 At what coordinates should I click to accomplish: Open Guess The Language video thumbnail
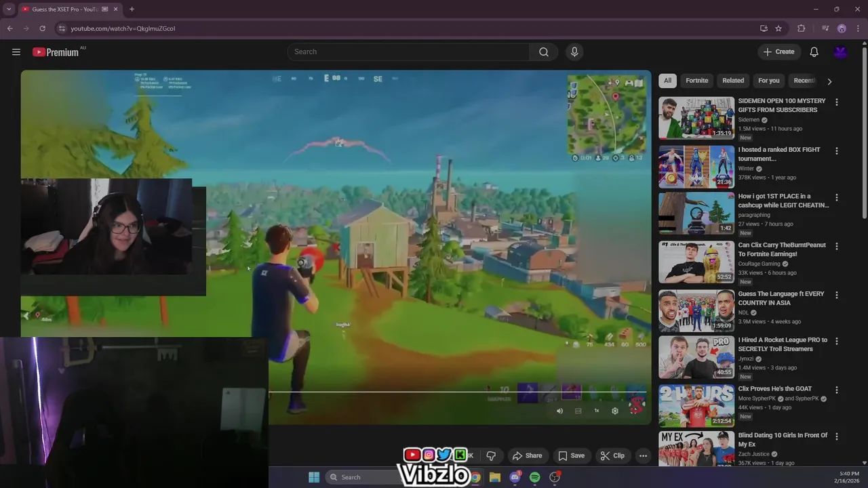[696, 311]
